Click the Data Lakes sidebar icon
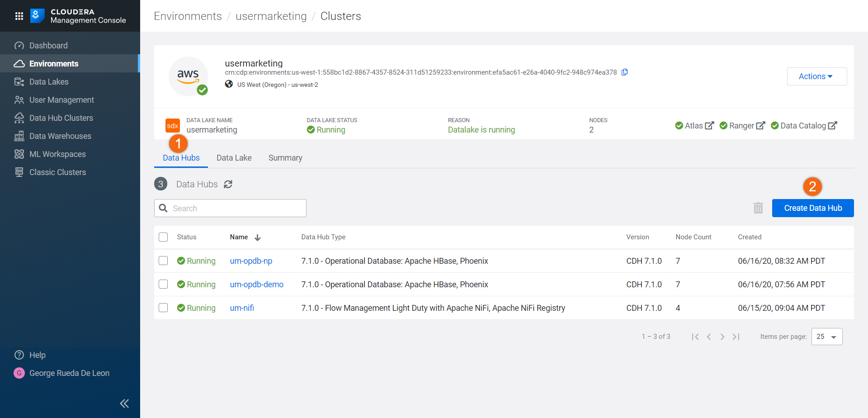 (19, 82)
